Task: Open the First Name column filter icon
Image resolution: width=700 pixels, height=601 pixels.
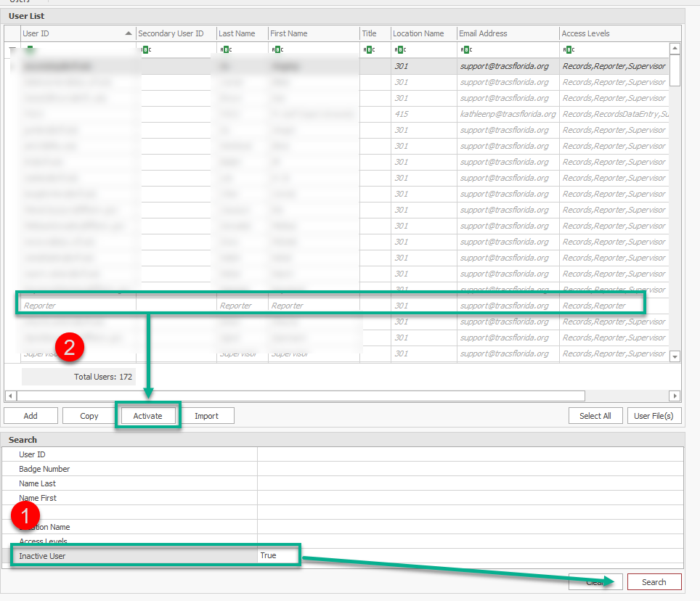Action: tap(277, 50)
